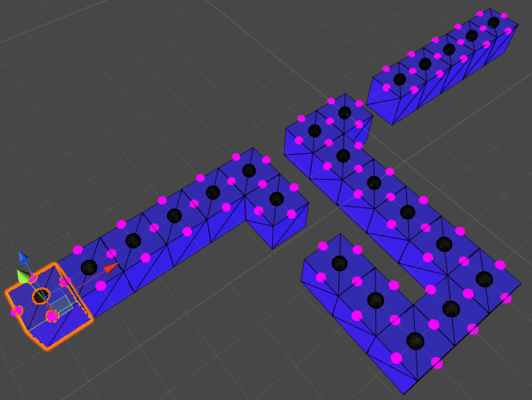Select the orange-outlined black sphere on selected tile
This screenshot has width=532, height=400.
(41, 296)
